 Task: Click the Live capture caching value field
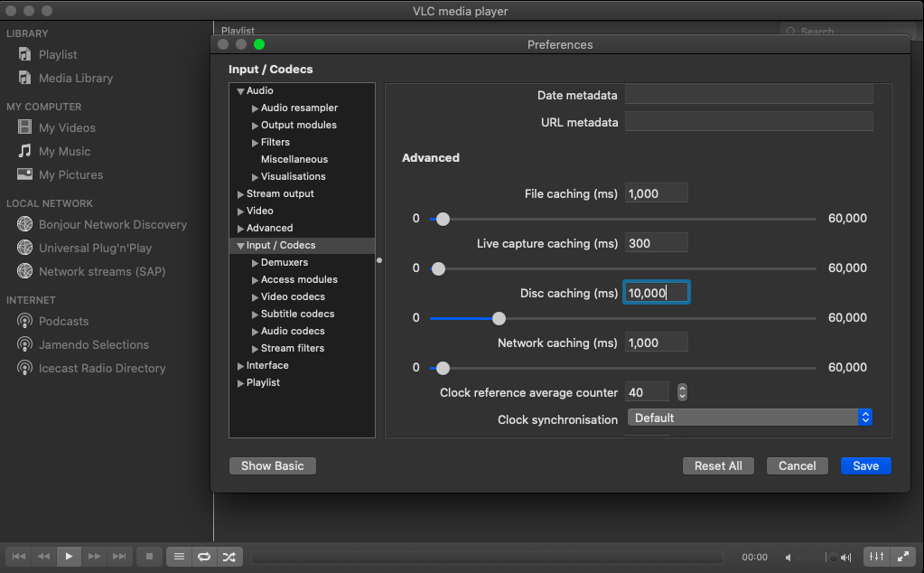(656, 243)
